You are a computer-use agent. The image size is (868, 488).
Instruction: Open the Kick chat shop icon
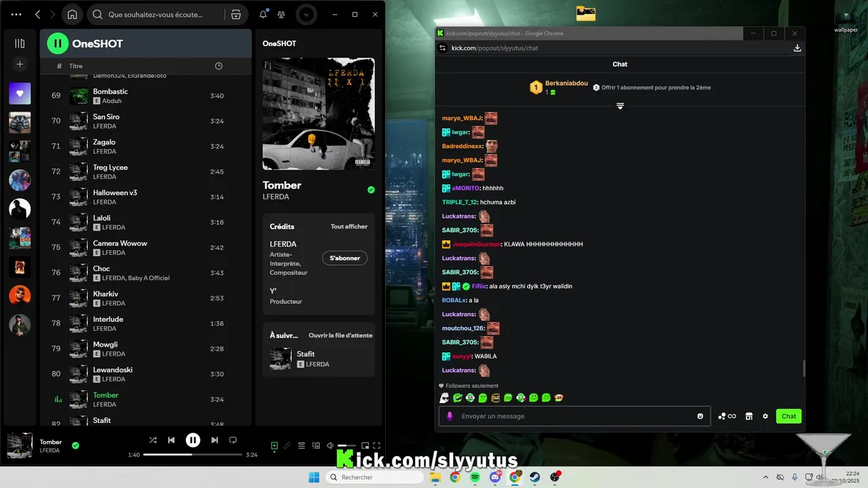tap(749, 416)
